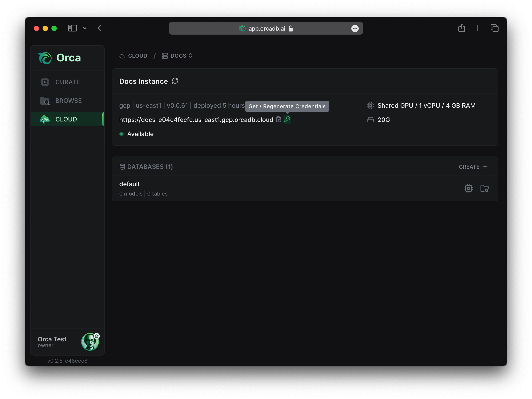Click the Orca logo

tap(59, 58)
